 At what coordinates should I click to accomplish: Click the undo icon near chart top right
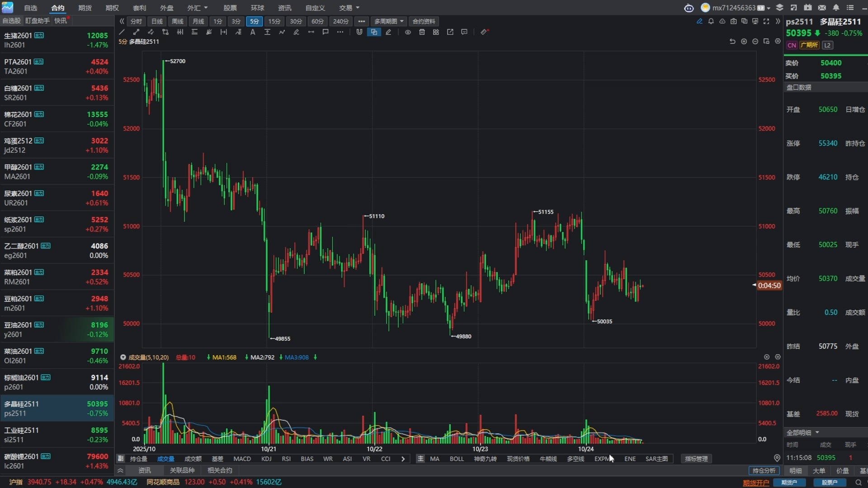(x=732, y=42)
